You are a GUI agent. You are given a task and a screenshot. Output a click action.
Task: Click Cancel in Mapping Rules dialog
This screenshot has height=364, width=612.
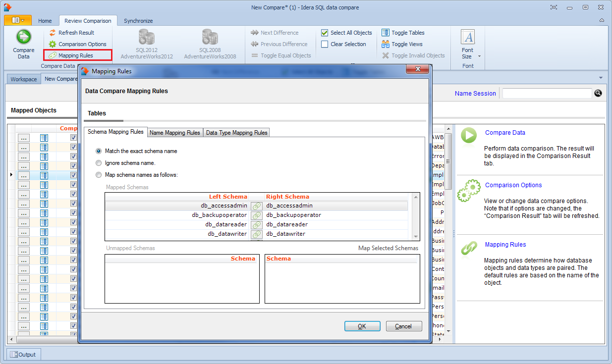point(403,326)
